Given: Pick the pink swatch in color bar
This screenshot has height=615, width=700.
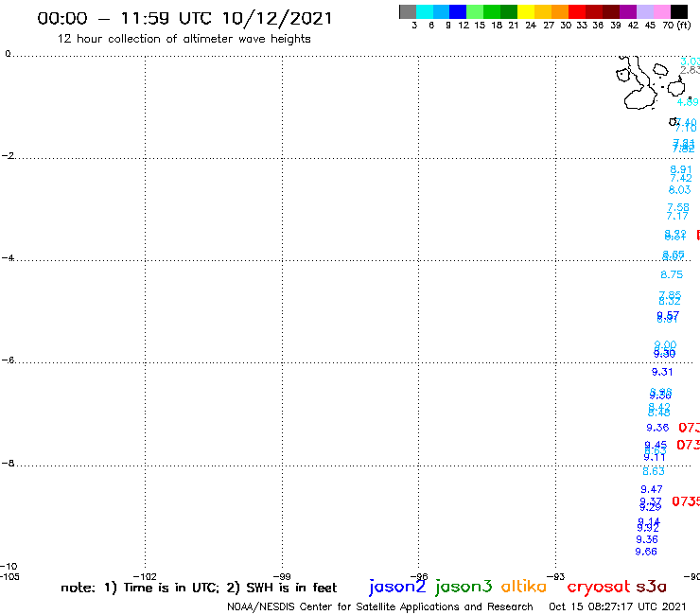Looking at the screenshot, I should [661, 11].
